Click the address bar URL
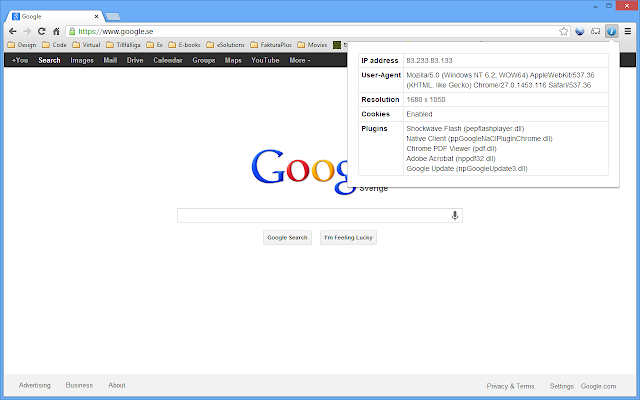 (116, 31)
